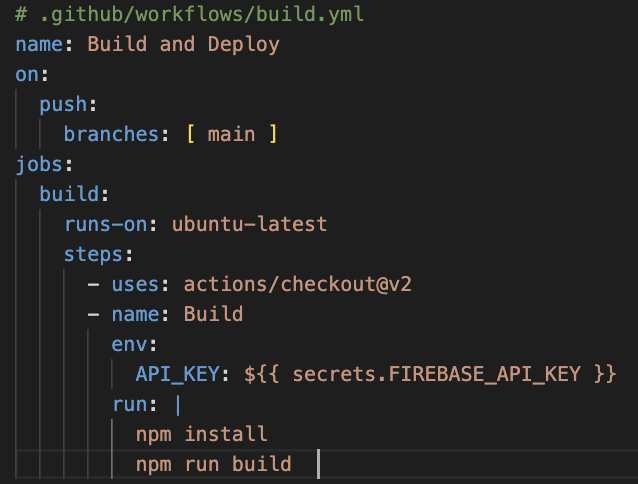Click the 'npm run build' command line
Viewport: 638px width, 484px height.
pos(214,464)
